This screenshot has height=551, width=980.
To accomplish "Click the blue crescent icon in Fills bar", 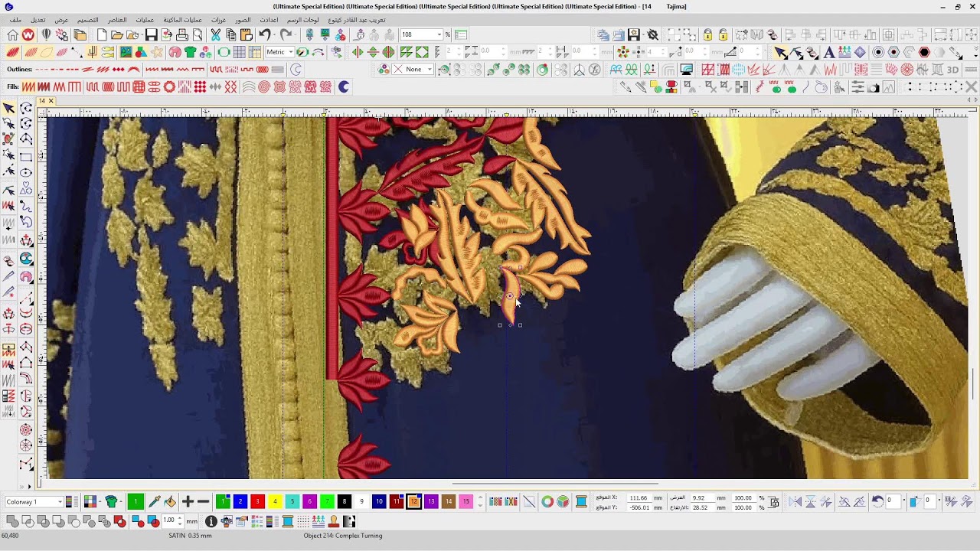I will 344,87.
